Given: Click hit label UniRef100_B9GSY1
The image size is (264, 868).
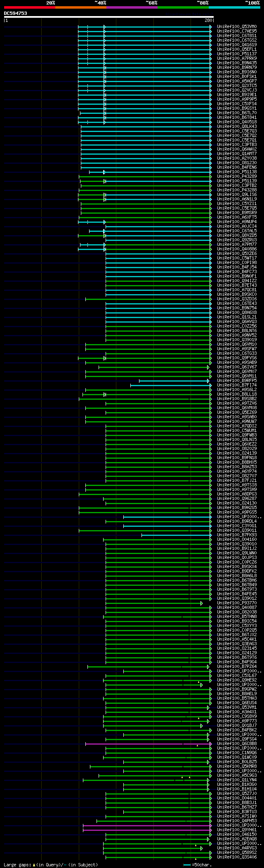Looking at the screenshot, I should click(x=237, y=108).
